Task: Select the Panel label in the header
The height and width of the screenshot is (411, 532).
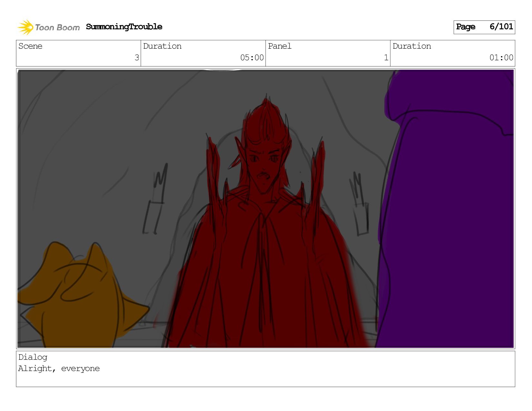Action: click(x=280, y=46)
